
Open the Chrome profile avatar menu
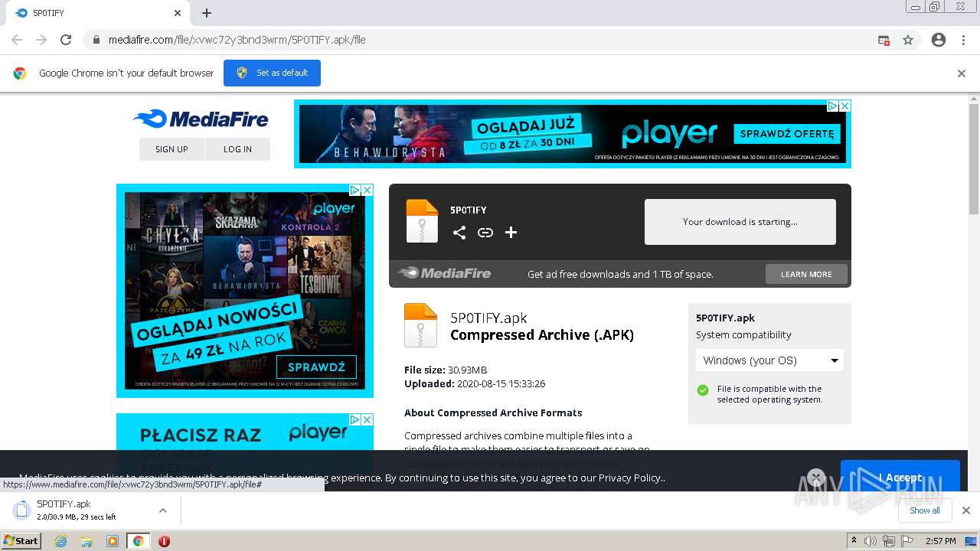tap(939, 40)
